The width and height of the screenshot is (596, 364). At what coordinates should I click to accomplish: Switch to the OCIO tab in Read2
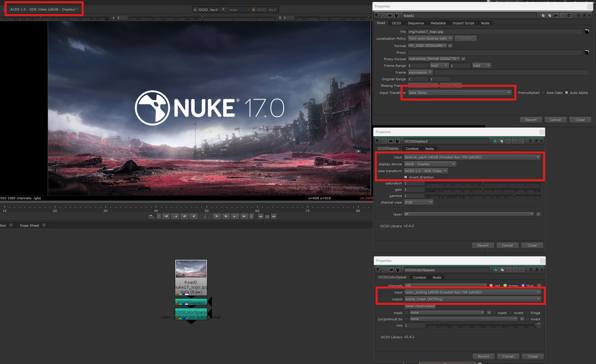(396, 23)
